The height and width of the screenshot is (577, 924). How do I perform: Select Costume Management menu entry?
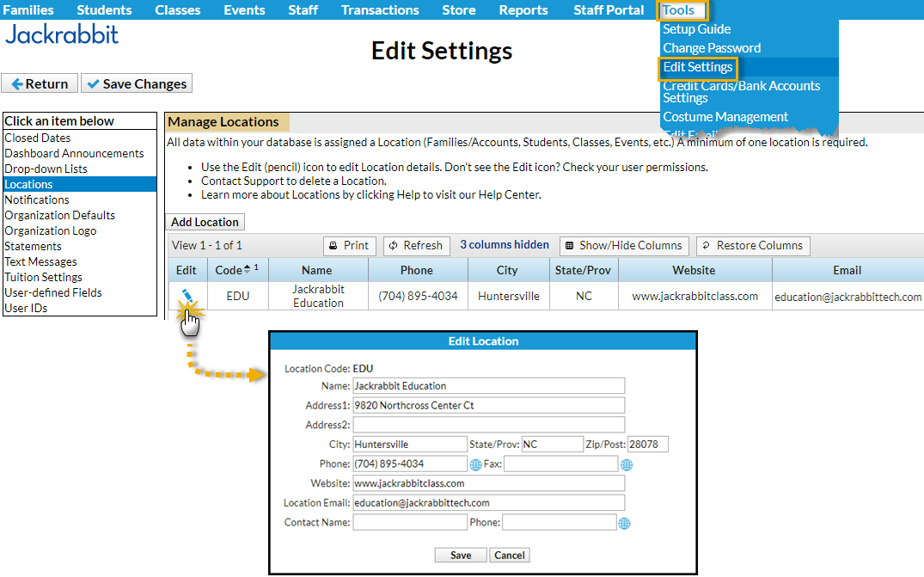725,117
